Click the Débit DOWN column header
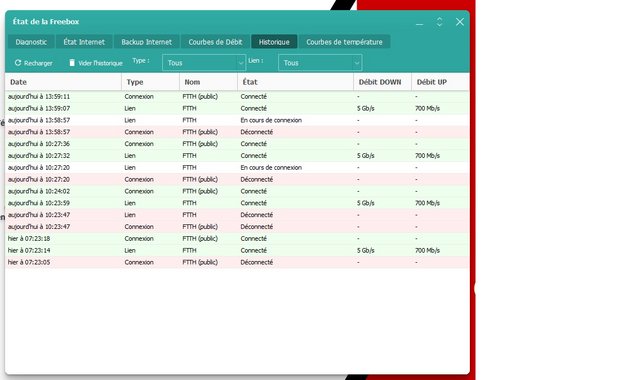 (382, 82)
